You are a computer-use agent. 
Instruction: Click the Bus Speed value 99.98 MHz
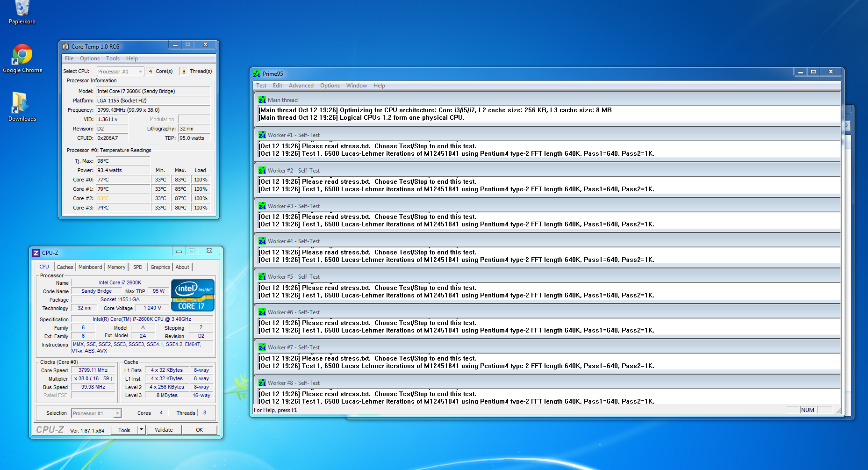pos(93,387)
